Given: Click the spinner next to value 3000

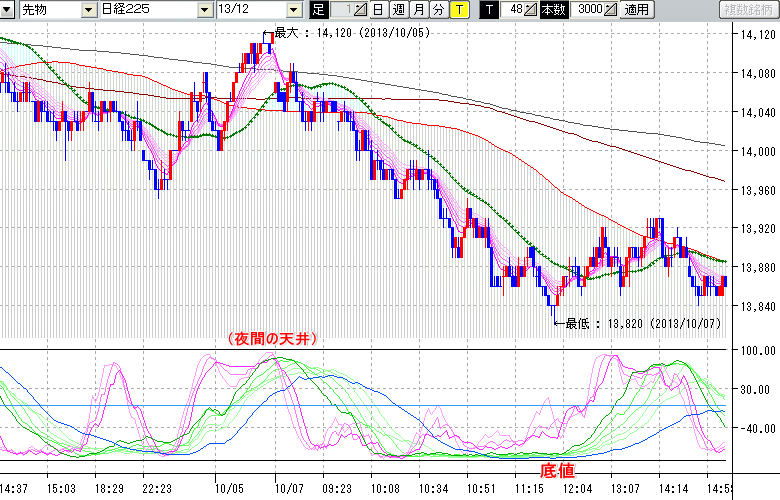Looking at the screenshot, I should tap(611, 10).
